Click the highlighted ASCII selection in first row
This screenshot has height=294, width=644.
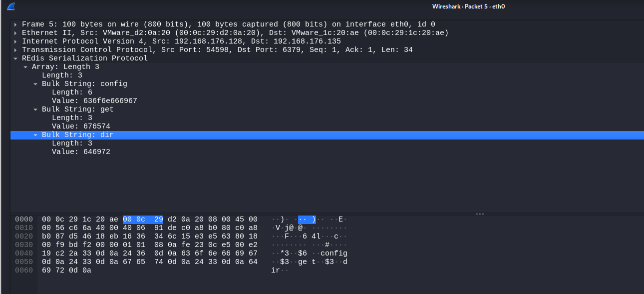click(307, 219)
